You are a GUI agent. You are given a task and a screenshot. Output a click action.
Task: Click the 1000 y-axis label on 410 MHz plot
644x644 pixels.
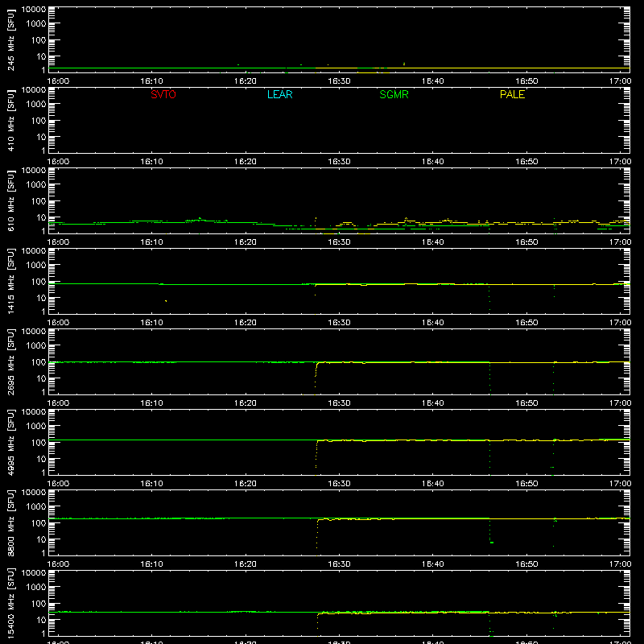[36, 104]
